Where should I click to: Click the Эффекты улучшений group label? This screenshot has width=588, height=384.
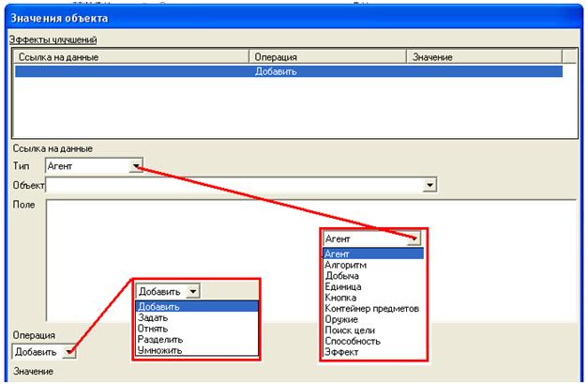(53, 39)
